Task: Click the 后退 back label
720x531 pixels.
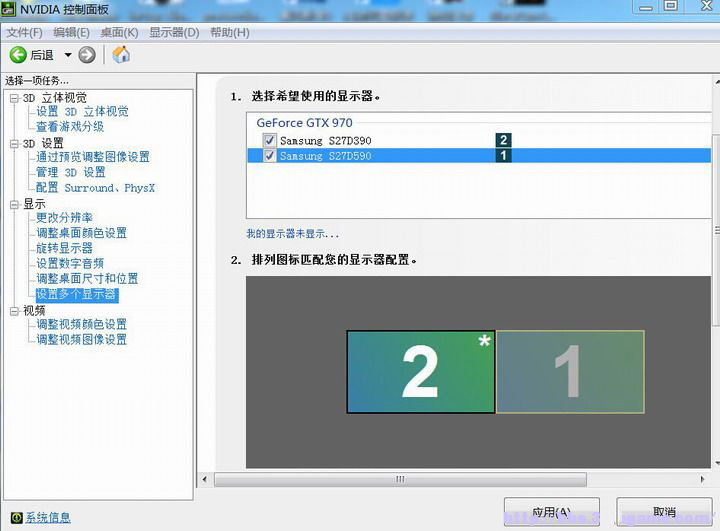Action: coord(42,55)
